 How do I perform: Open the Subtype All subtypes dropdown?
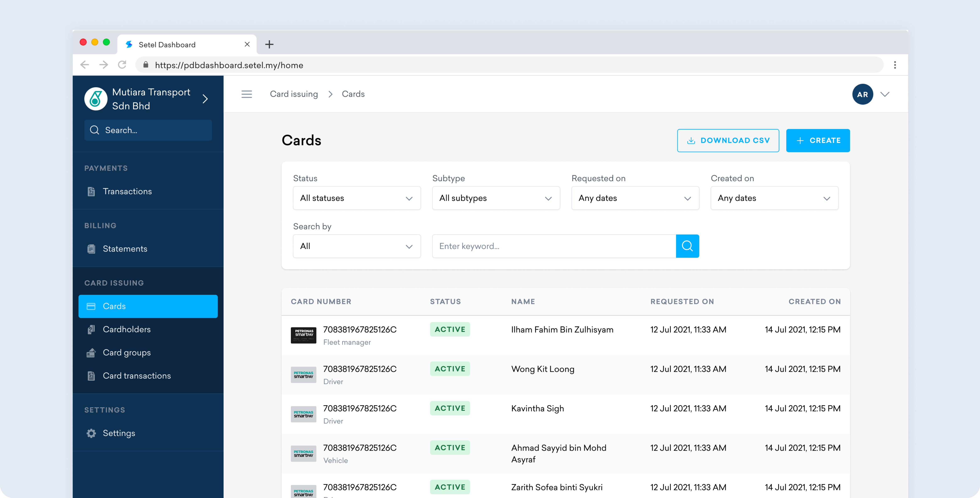pos(496,198)
